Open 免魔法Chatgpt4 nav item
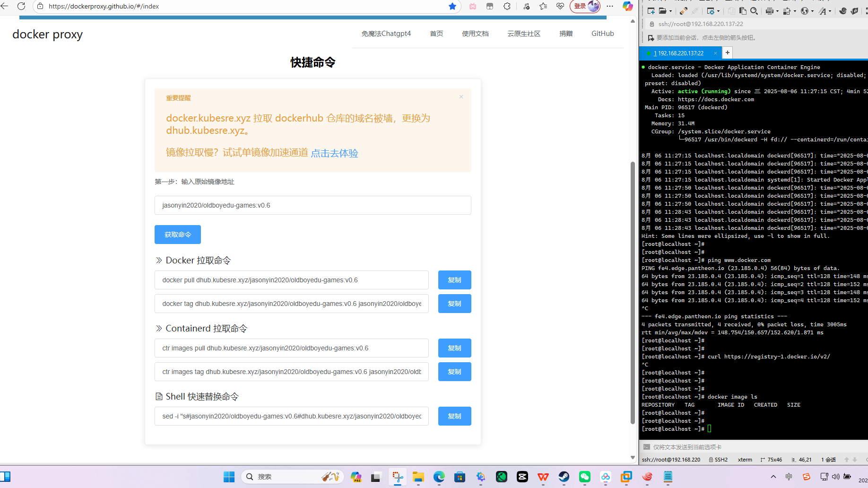This screenshot has width=868, height=488. click(x=386, y=34)
